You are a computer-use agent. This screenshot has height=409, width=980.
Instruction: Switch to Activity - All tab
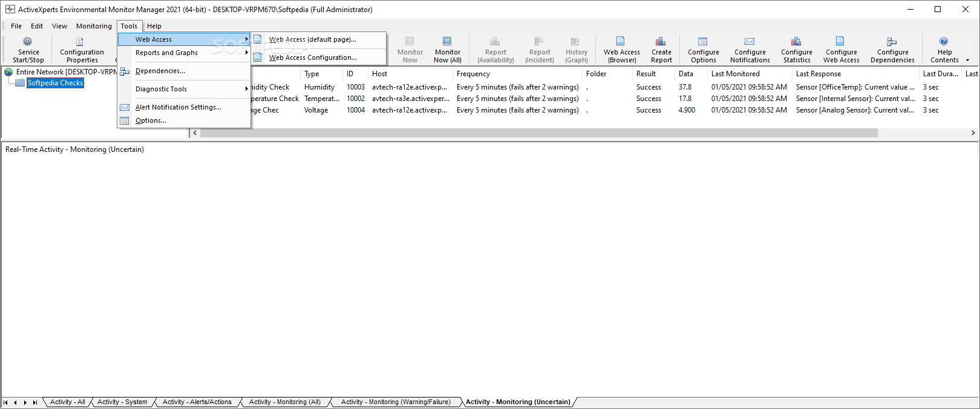[x=68, y=402]
